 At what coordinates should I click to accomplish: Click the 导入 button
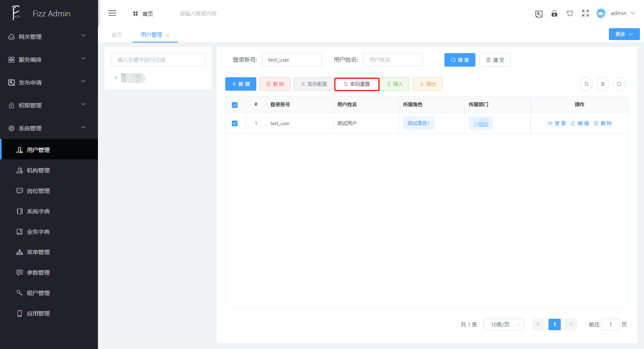395,84
